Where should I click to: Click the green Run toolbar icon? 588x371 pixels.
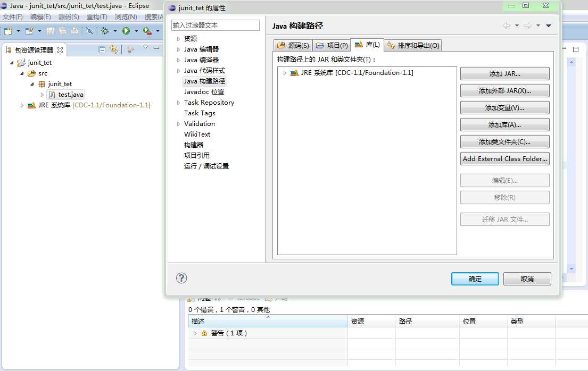click(x=126, y=31)
